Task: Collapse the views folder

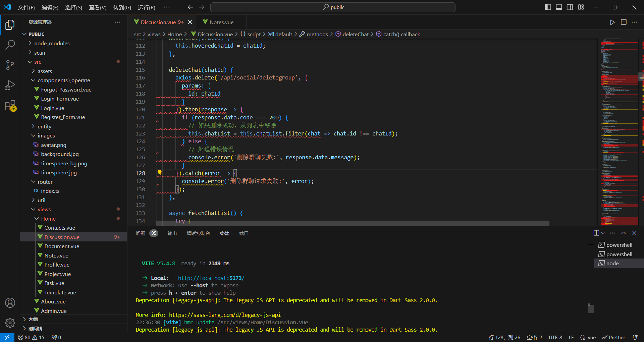Action: pyautogui.click(x=44, y=210)
